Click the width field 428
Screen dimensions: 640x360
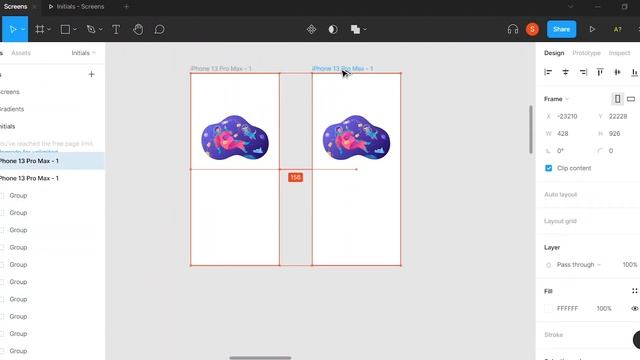point(563,133)
